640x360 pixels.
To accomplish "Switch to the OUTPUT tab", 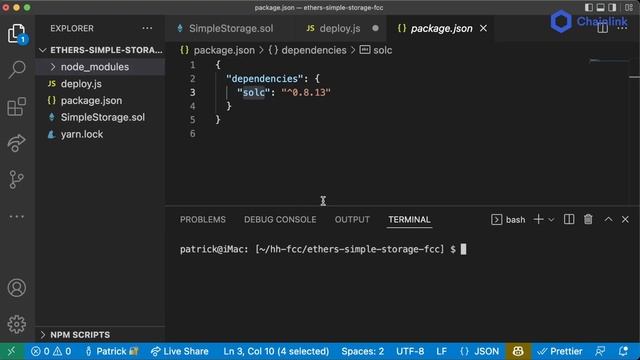I will 352,220.
